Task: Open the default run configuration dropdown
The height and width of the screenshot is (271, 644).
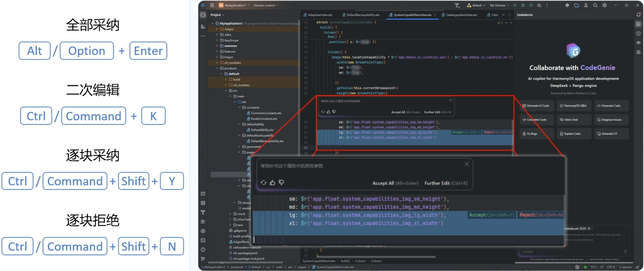Action: 476,5
